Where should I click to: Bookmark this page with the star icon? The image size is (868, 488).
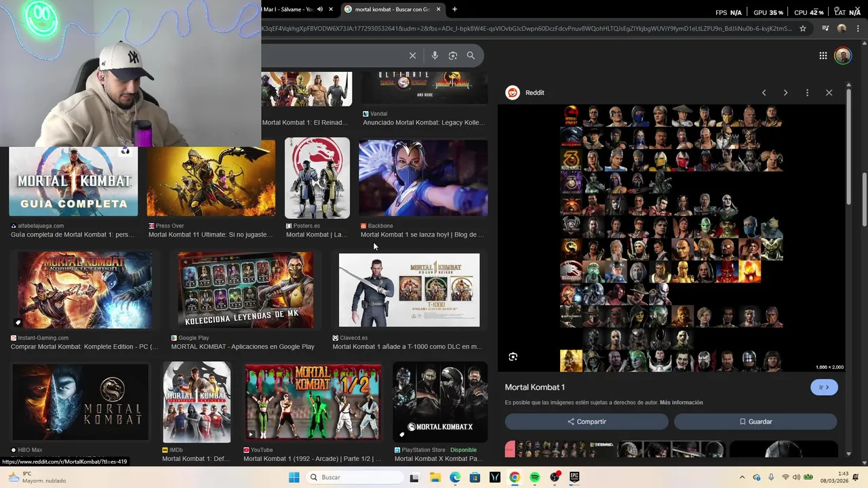803,28
